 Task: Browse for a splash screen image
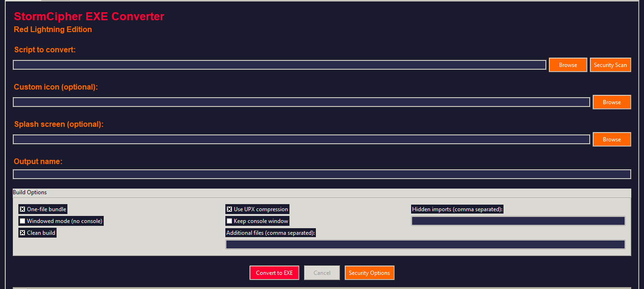(x=611, y=139)
